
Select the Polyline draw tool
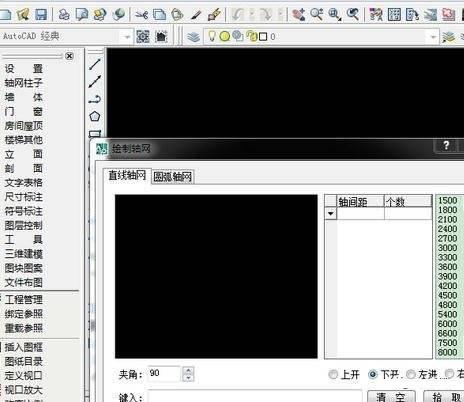click(x=95, y=99)
